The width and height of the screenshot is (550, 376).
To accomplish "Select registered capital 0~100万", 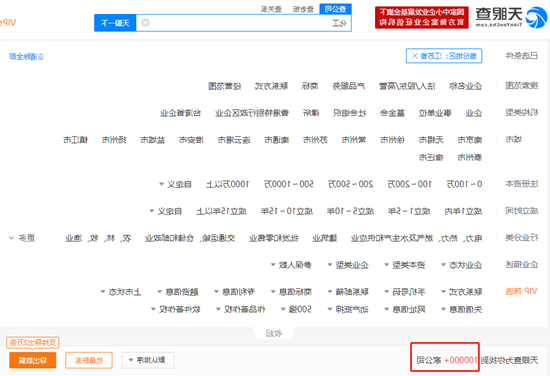I will click(x=464, y=184).
